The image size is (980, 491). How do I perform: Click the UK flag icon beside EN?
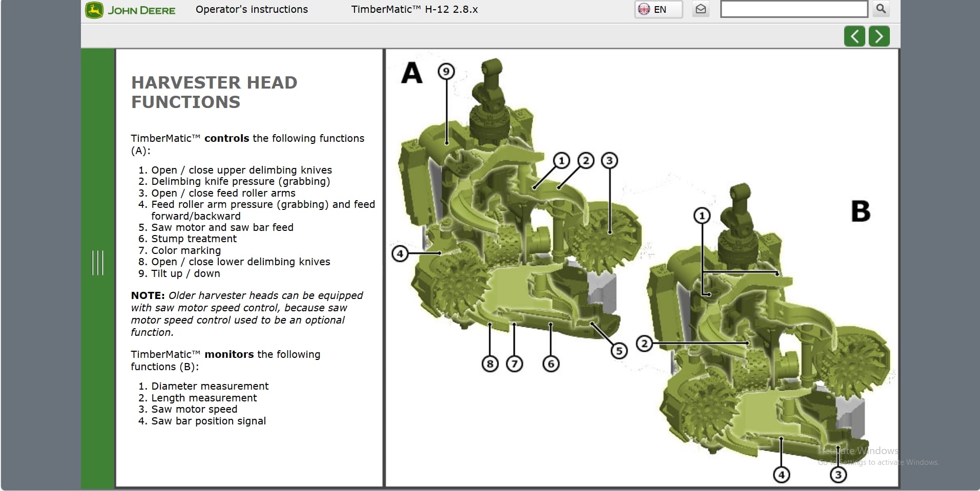pos(645,9)
